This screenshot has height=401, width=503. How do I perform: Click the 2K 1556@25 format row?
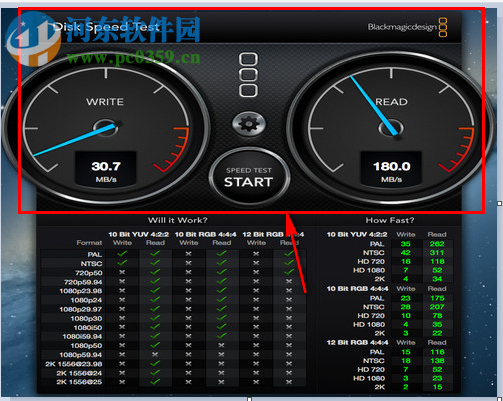(173, 382)
